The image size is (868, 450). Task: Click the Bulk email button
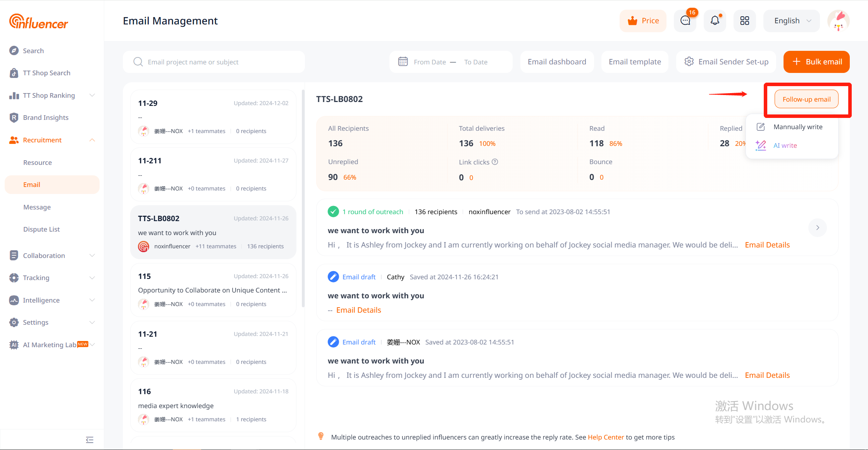click(816, 62)
